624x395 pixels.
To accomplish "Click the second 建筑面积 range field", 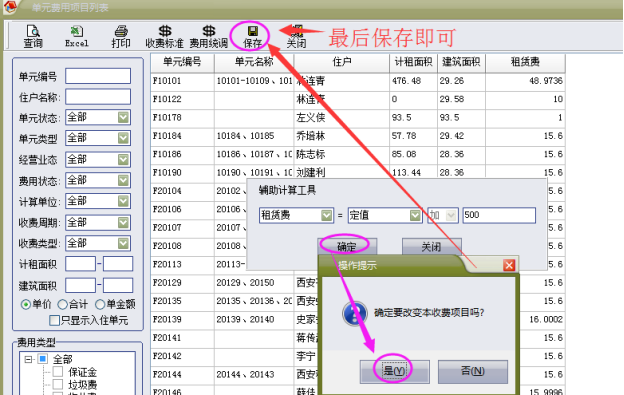I will point(118,285).
